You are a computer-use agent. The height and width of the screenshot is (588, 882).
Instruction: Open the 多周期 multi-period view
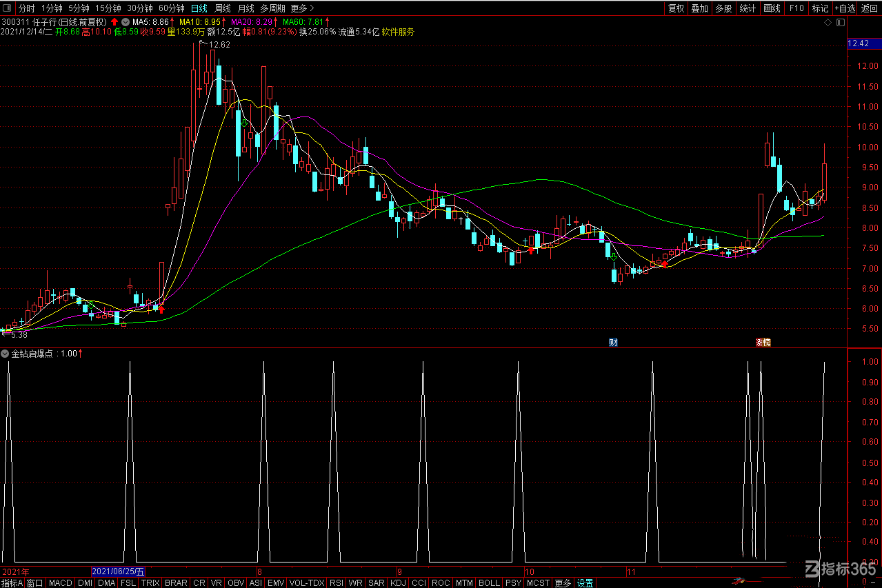(x=272, y=8)
